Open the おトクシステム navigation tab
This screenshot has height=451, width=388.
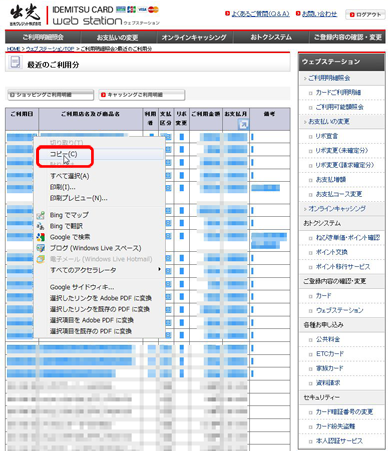point(271,37)
